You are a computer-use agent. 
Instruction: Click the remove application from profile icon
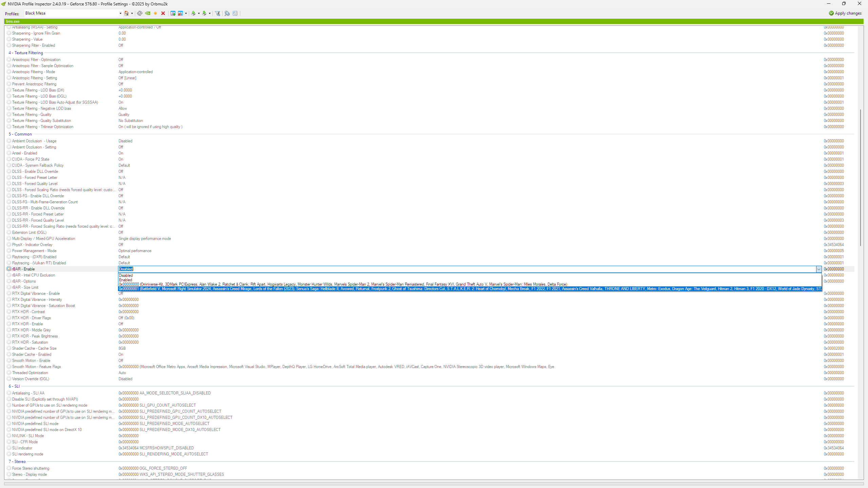pyautogui.click(x=180, y=13)
